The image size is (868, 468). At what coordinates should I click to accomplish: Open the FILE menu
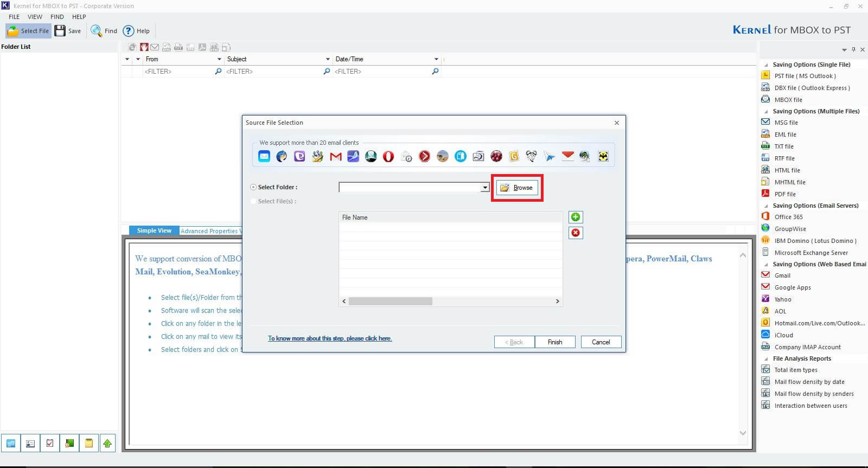click(14, 17)
